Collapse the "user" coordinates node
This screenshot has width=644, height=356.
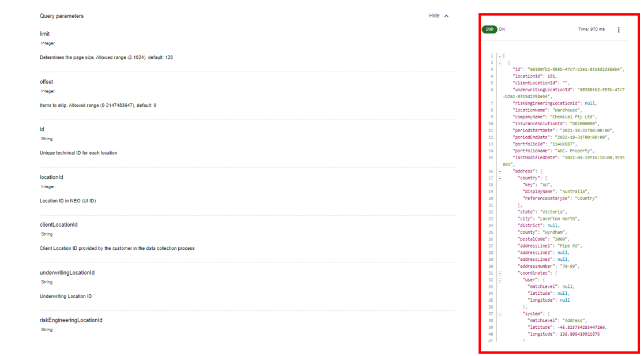(x=499, y=280)
